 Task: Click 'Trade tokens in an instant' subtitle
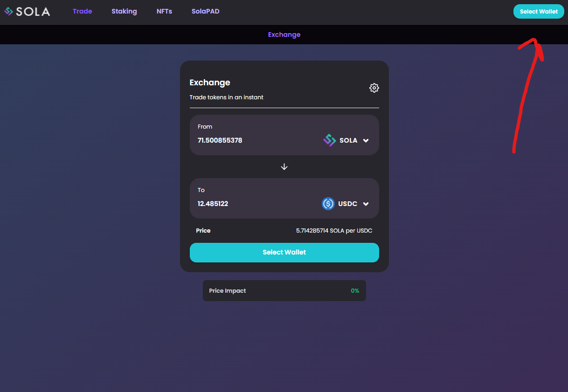227,97
